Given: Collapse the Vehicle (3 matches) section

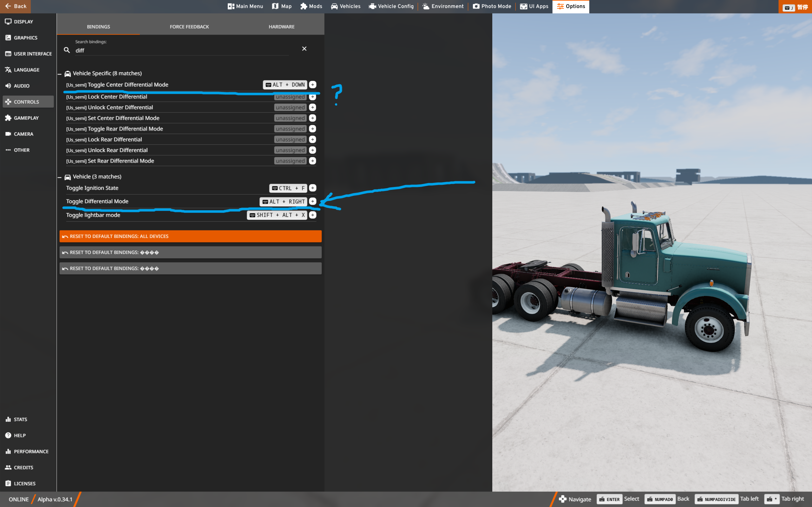Looking at the screenshot, I should coord(60,177).
